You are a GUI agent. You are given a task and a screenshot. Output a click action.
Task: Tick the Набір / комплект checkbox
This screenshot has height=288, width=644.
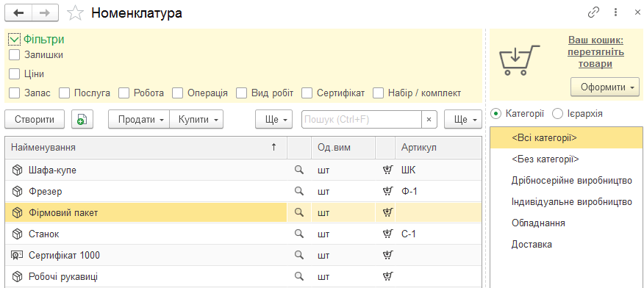379,93
